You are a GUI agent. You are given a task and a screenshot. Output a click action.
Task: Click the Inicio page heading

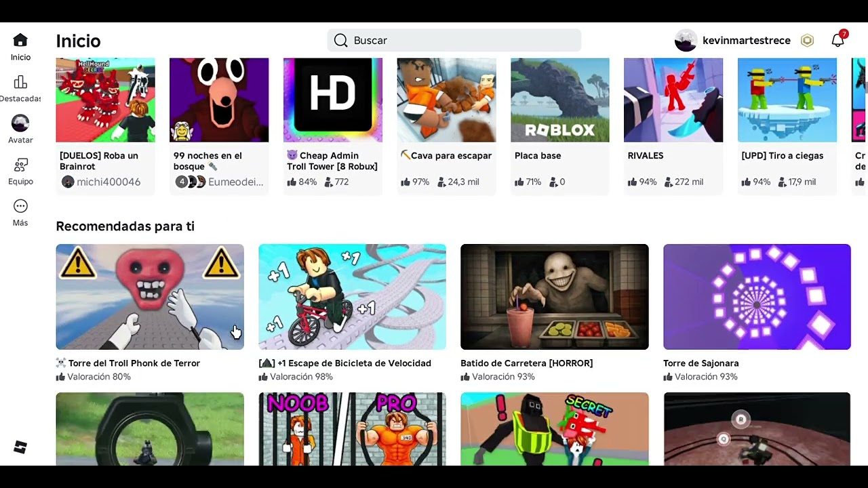[78, 41]
